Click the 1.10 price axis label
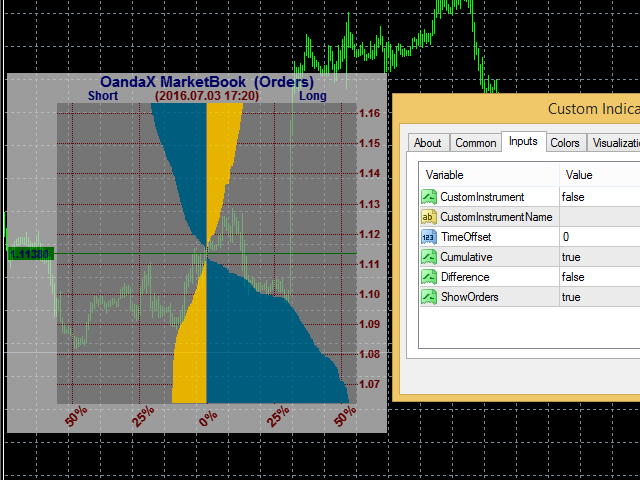The width and height of the screenshot is (640, 480). [370, 294]
